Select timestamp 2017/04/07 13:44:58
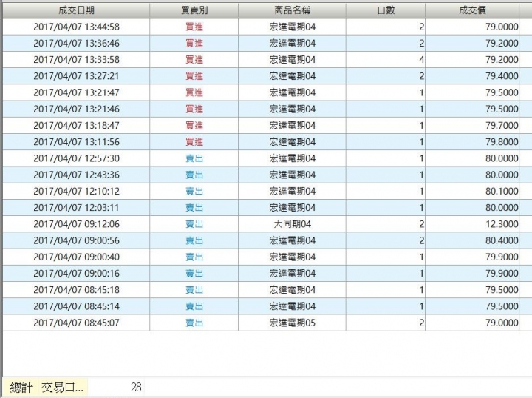Viewport: 532px width, 398px height. pyautogui.click(x=76, y=27)
